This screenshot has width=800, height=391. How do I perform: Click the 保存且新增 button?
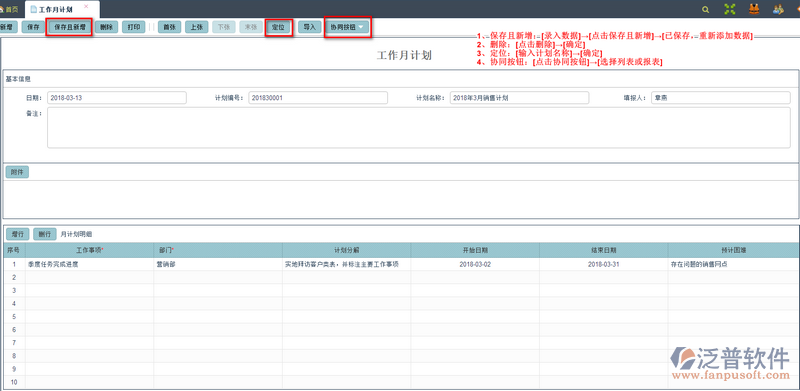[x=69, y=27]
